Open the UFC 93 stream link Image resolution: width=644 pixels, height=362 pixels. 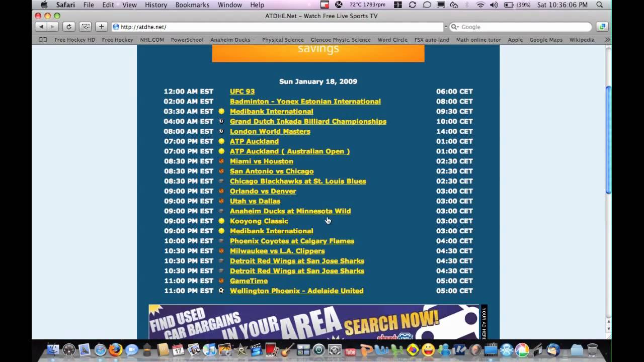point(242,92)
